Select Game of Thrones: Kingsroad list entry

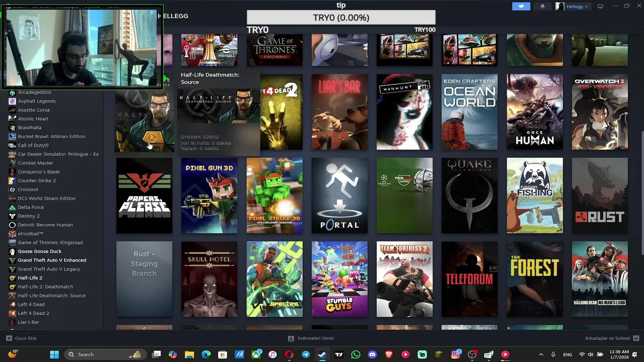pos(51,242)
